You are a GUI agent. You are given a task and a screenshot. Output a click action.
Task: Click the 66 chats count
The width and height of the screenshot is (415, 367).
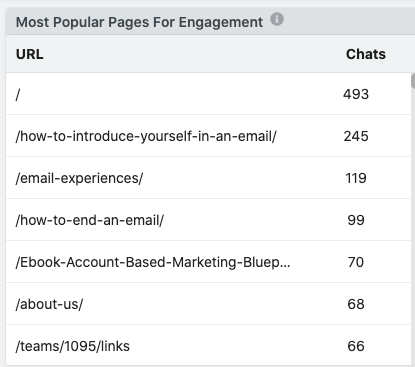coord(356,346)
